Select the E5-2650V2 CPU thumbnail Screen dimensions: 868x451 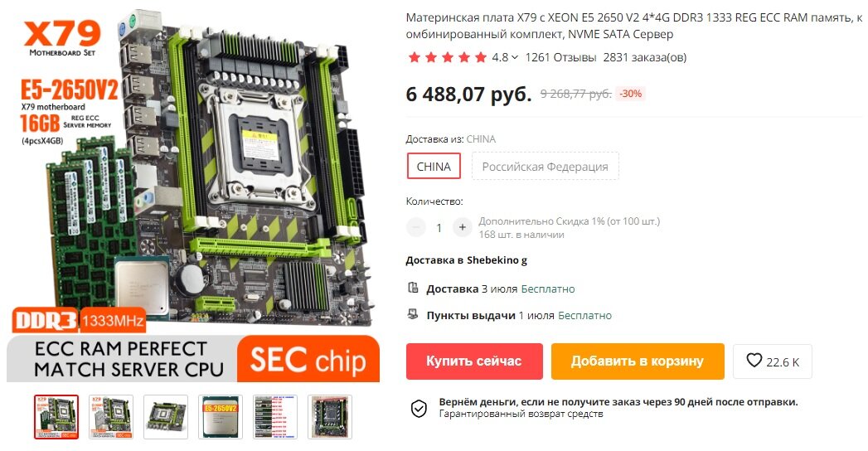click(221, 417)
